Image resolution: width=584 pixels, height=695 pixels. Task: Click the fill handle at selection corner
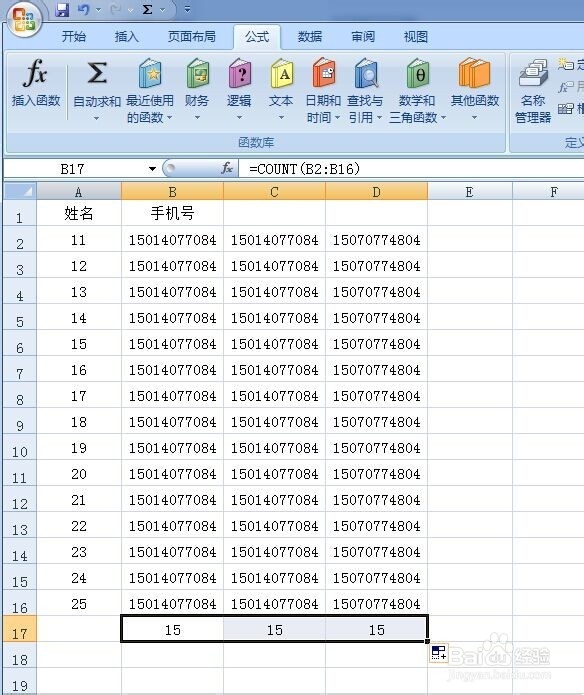427,641
